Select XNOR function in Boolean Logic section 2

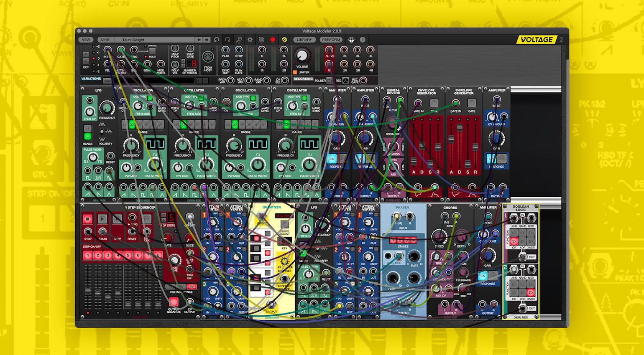[531, 292]
